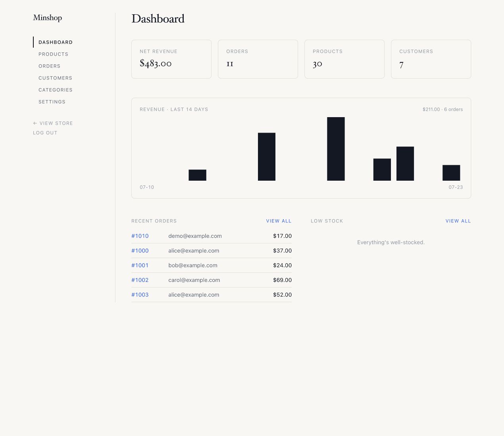Viewport: 504px width, 436px height.
Task: Open order #1001
Action: [x=140, y=265]
